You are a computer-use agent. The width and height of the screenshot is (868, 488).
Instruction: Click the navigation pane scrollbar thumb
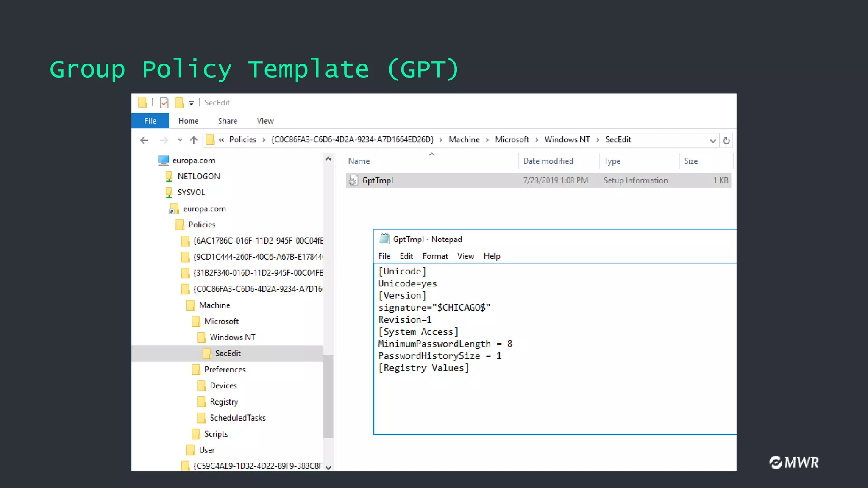pos(328,396)
